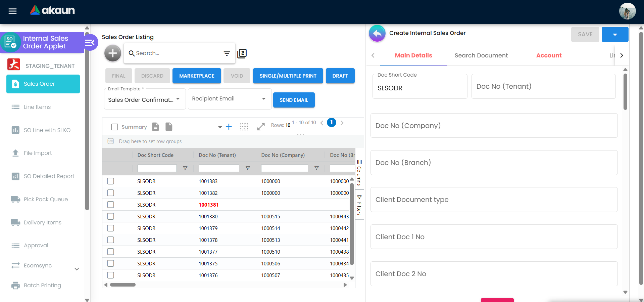
Task: Click the fullscreen expand grid icon
Action: tap(261, 127)
